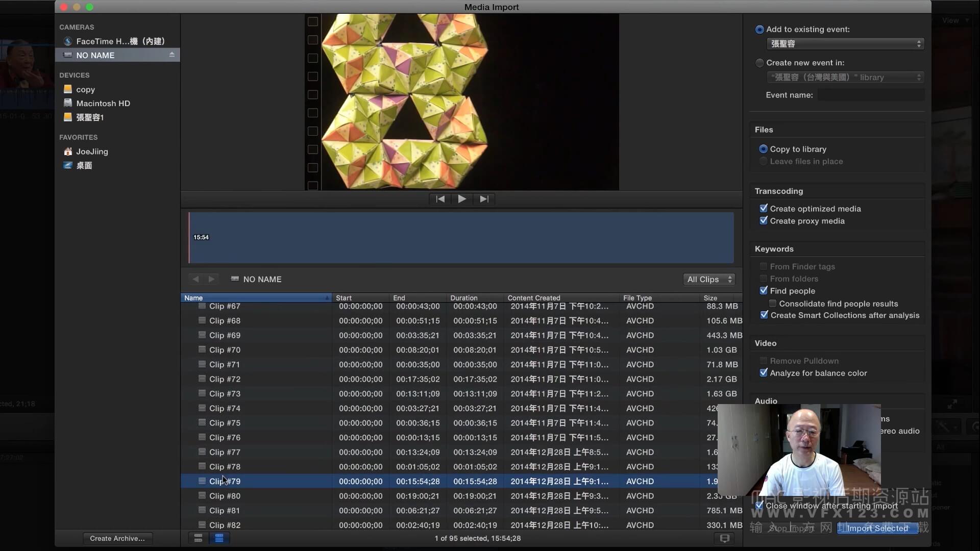
Task: Click the 15:54 duration label on filmstrip
Action: [x=201, y=237]
